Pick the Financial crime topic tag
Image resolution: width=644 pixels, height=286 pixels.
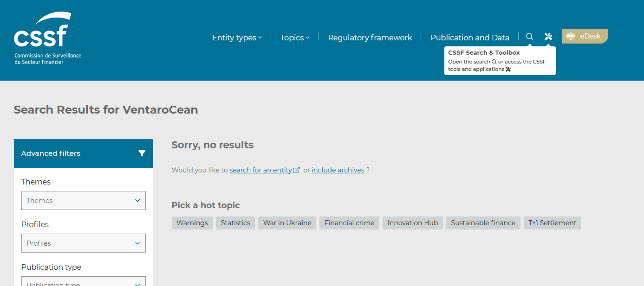coord(349,223)
